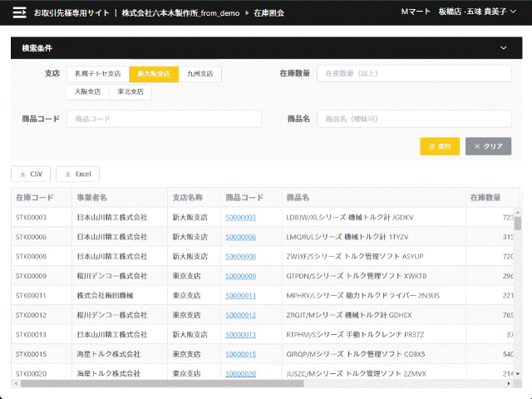532x399 pixels.
Task: Click the 在庫照会 breadcrumb item
Action: (269, 13)
